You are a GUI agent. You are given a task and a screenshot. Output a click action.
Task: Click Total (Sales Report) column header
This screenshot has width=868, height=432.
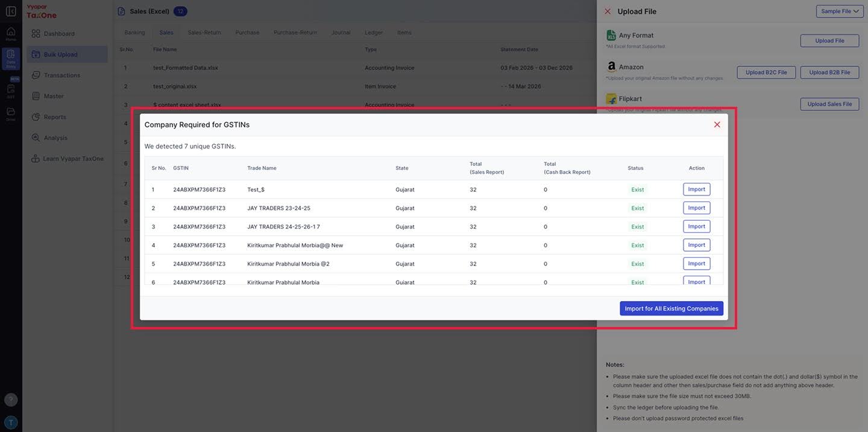tap(487, 168)
